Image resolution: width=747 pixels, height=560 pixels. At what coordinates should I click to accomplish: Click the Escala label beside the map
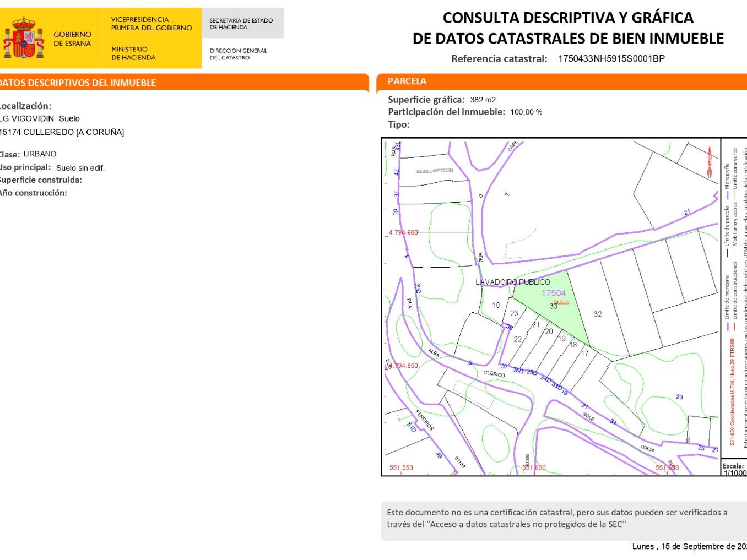(x=733, y=466)
